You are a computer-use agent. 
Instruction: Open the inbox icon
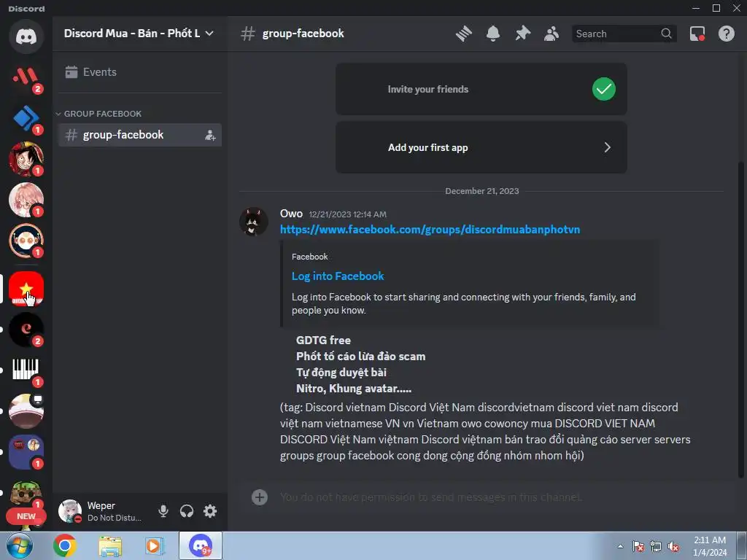point(697,34)
